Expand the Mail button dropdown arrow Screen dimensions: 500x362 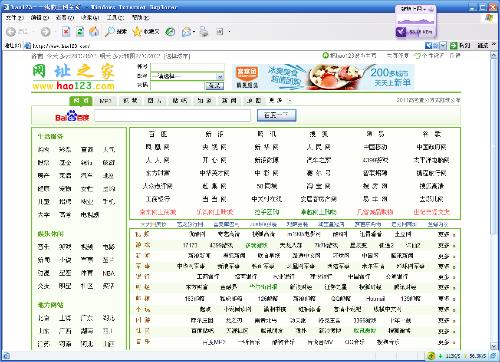[x=194, y=32]
